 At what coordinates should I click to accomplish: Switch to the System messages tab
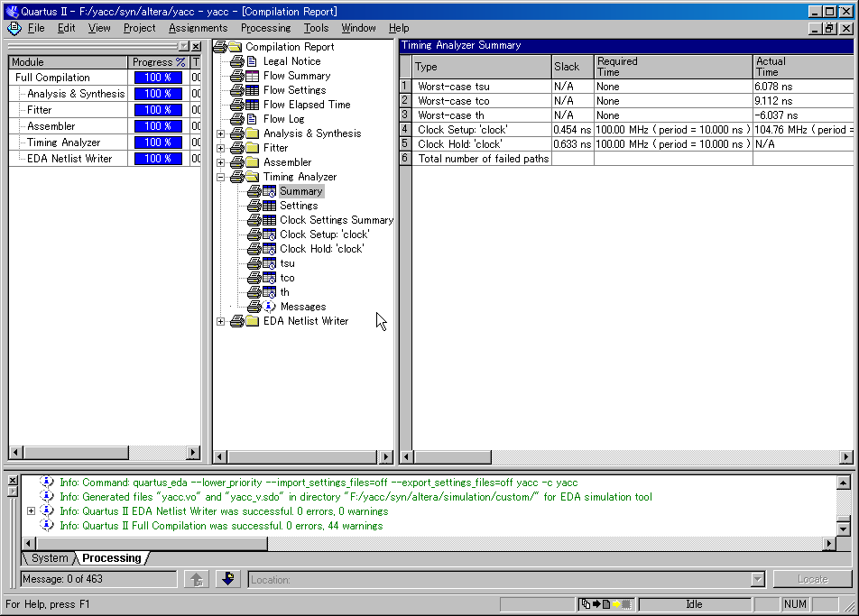[x=50, y=558]
